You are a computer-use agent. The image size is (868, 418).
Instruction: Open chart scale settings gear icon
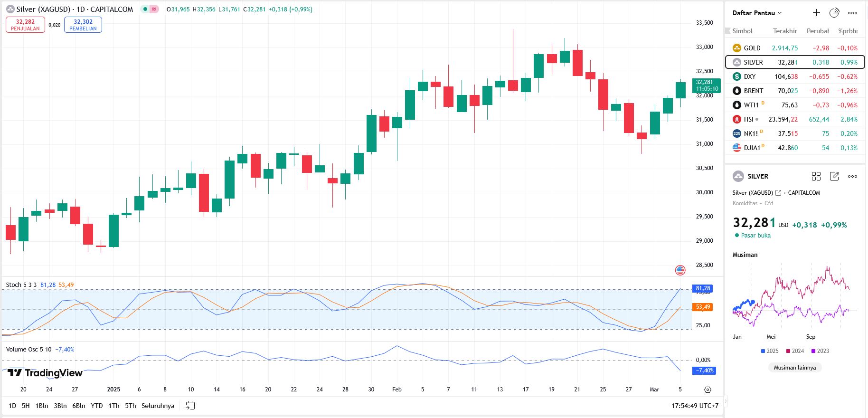click(708, 389)
